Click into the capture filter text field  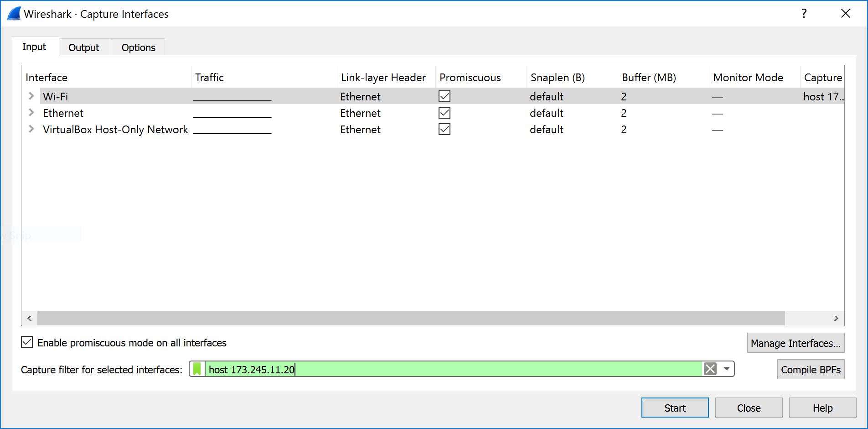click(454, 369)
